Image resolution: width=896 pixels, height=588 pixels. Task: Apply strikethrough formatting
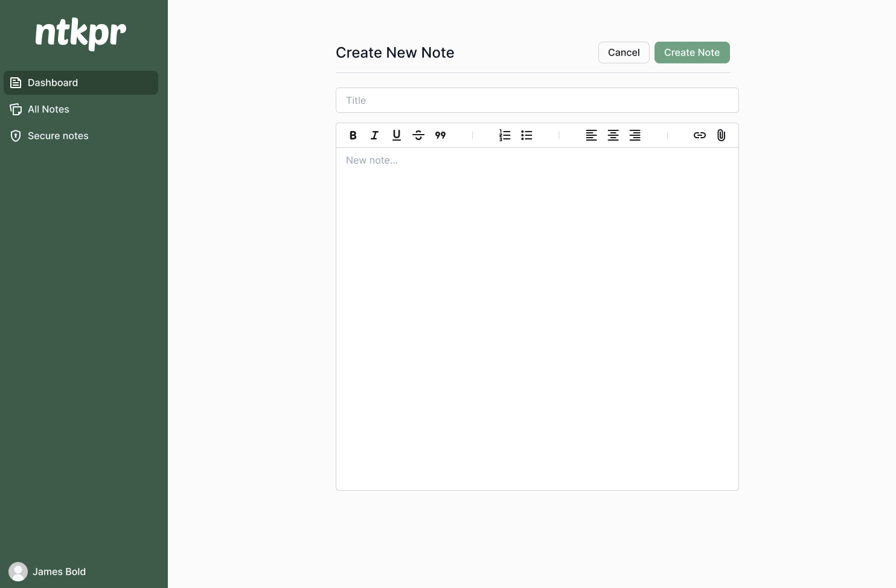coord(418,135)
